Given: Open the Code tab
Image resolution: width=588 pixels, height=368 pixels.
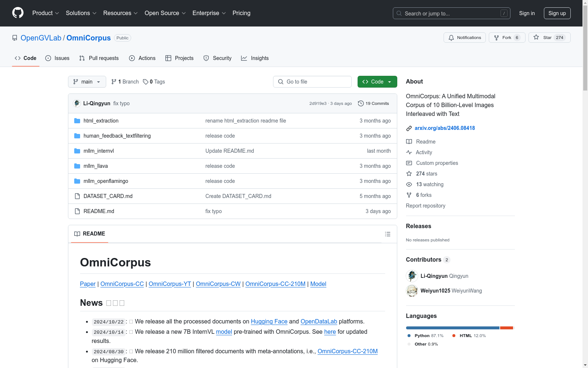Looking at the screenshot, I should (x=25, y=58).
